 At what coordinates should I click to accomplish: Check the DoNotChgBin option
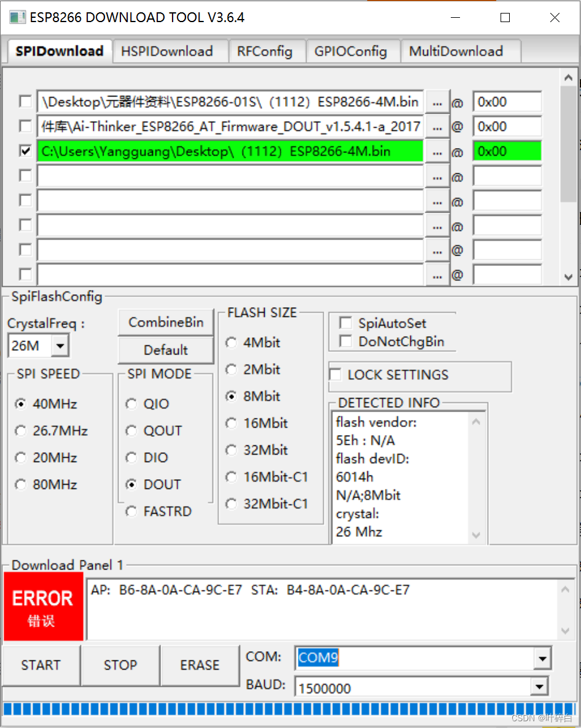point(346,342)
